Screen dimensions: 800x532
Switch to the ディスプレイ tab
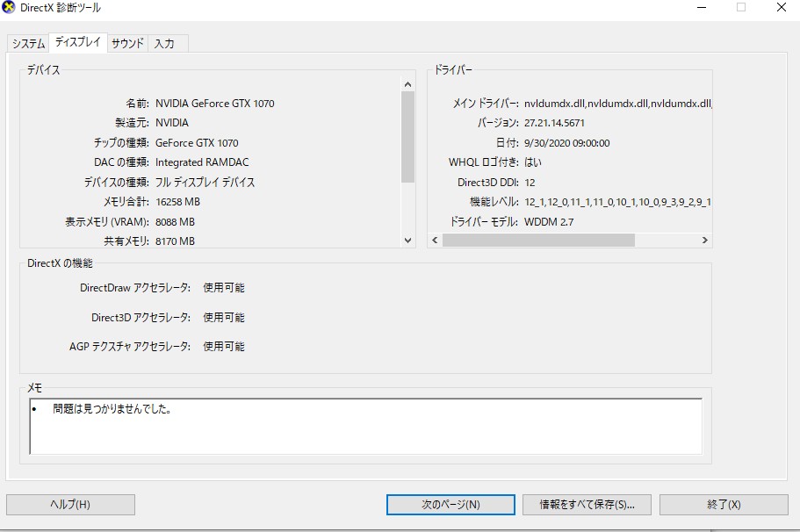(x=78, y=41)
